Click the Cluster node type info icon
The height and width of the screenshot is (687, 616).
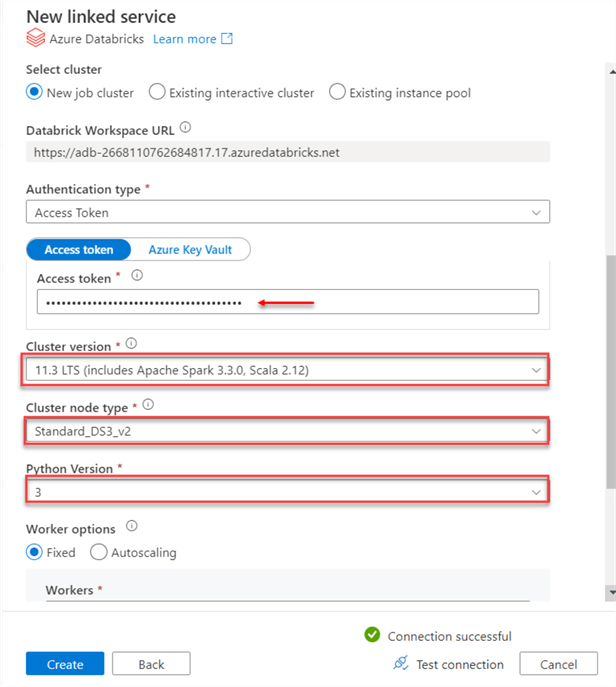coord(149,405)
